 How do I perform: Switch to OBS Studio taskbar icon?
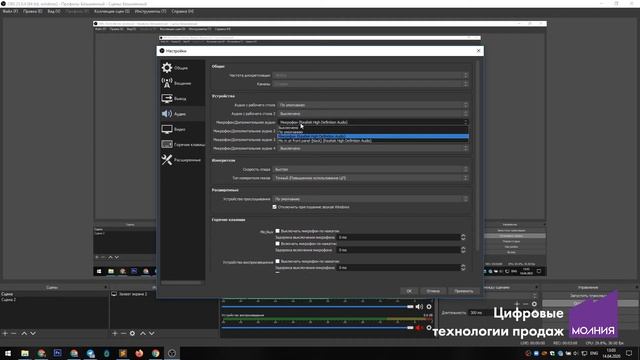[172, 353]
